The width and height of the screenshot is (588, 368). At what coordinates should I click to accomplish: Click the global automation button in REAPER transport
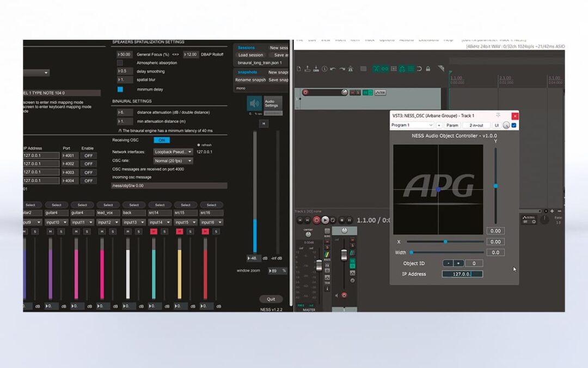(x=529, y=219)
